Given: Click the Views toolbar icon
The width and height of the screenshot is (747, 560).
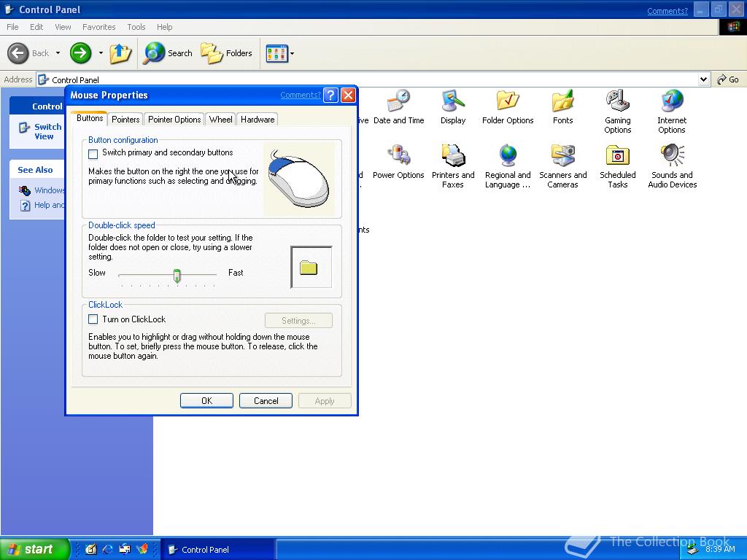Looking at the screenshot, I should 276,53.
